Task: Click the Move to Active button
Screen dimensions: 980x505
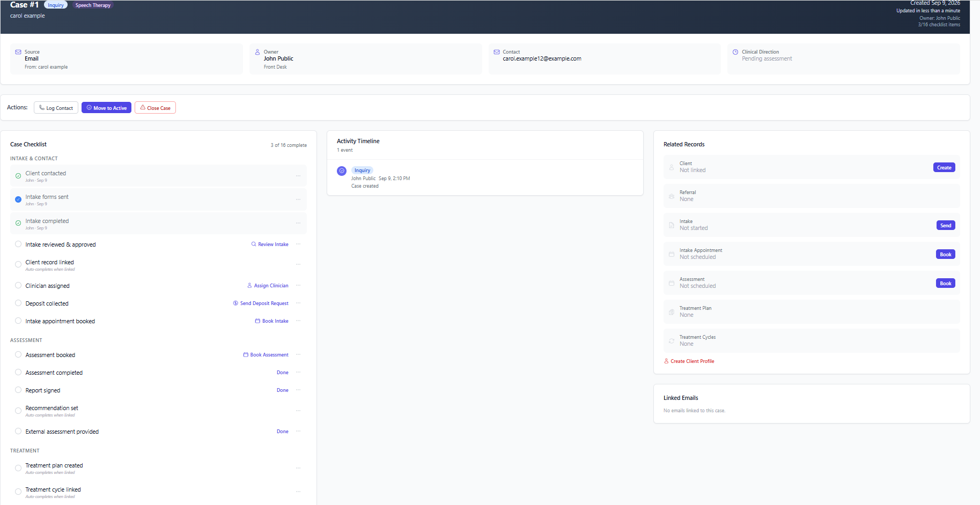Action: tap(106, 108)
